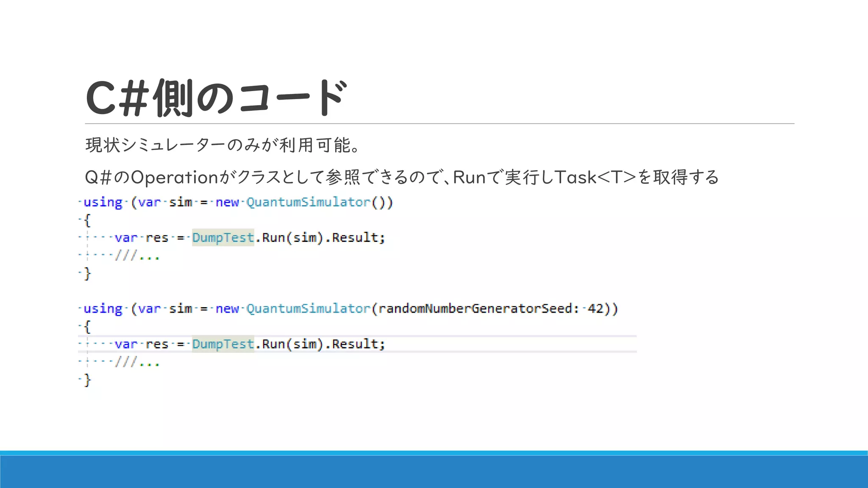This screenshot has width=868, height=488.
Task: Click the closing brace of the first block
Action: tap(87, 274)
